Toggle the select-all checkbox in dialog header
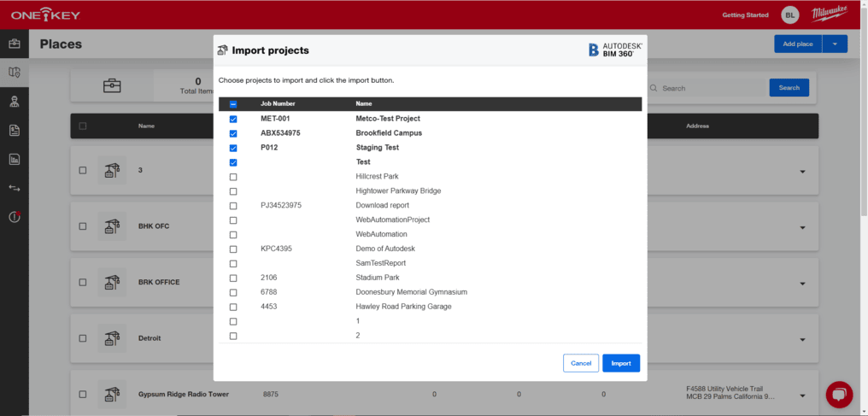The height and width of the screenshot is (416, 868). pos(233,104)
